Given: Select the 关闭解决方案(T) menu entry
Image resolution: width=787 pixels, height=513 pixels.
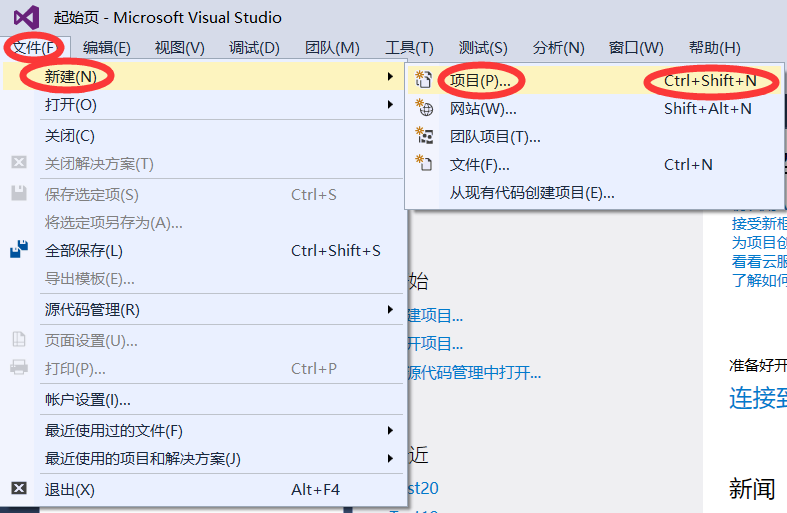Looking at the screenshot, I should click(x=203, y=164).
